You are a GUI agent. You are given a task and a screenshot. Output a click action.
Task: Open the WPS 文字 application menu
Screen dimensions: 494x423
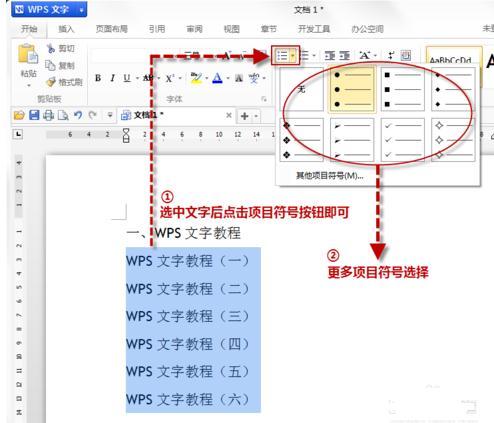coord(49,9)
